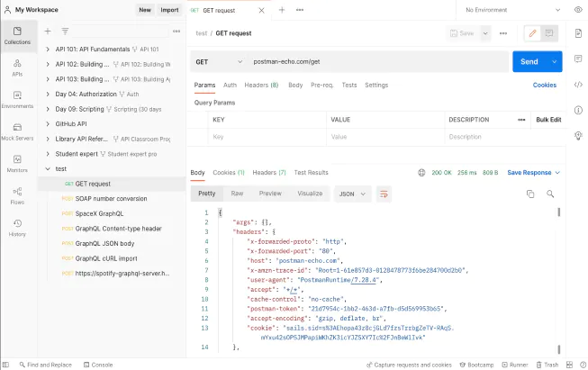
Task: Open the Flows sidebar icon
Action: [17, 195]
